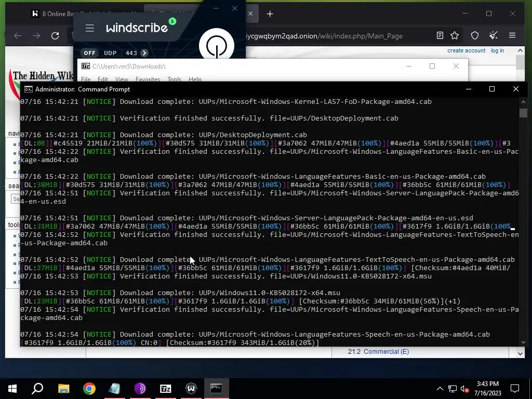Switch to Windscribe on the taskbar
532x399 pixels.
tap(191, 389)
